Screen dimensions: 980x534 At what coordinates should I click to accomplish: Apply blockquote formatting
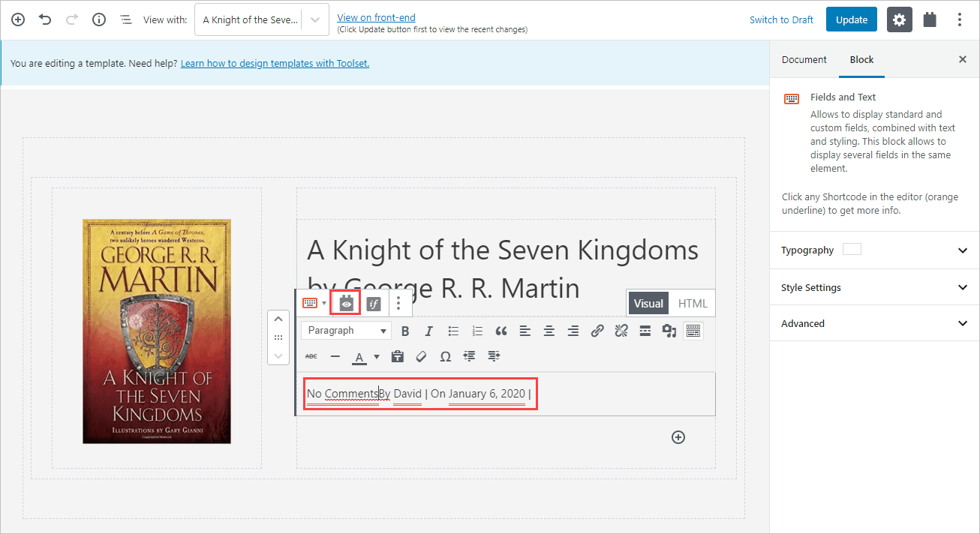[501, 331]
